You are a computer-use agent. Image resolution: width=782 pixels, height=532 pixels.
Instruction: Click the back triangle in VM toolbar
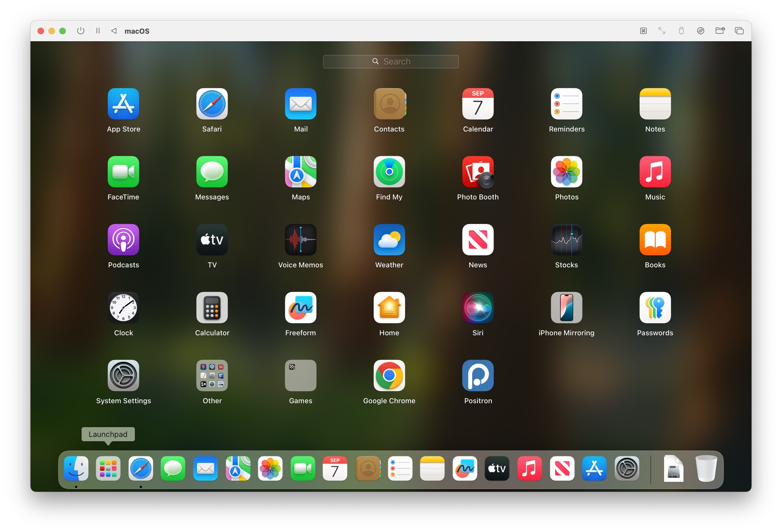point(114,31)
